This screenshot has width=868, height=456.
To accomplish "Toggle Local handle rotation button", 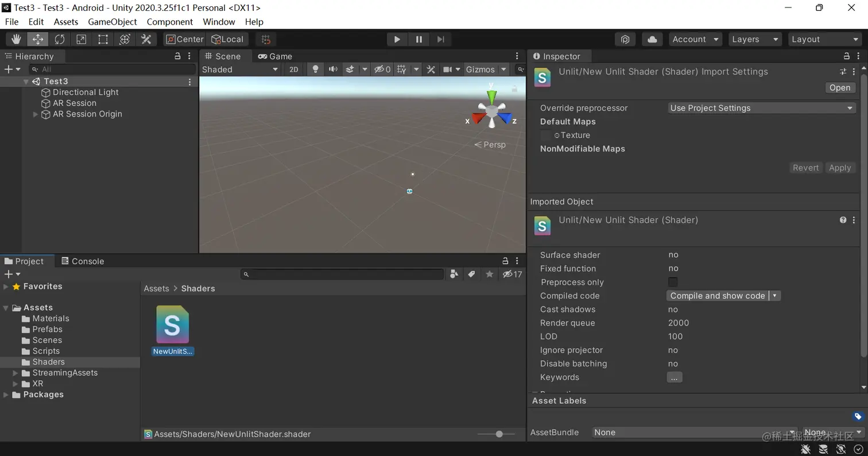I will coord(228,39).
